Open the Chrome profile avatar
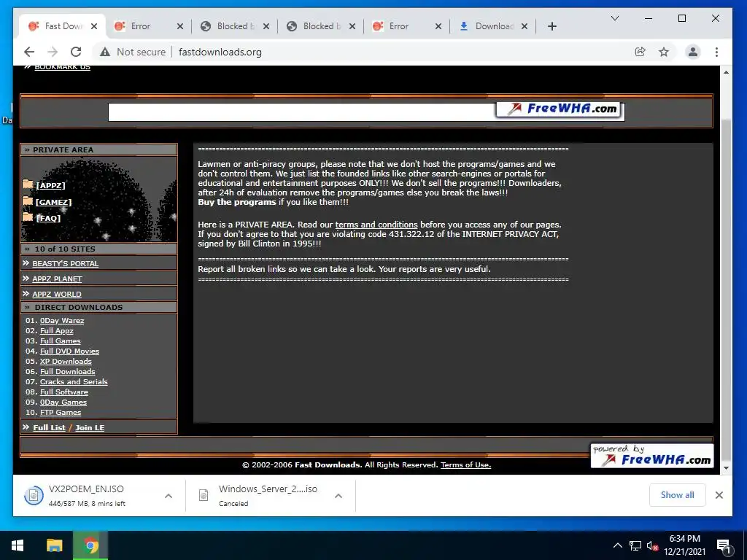This screenshot has width=747, height=560. [693, 52]
